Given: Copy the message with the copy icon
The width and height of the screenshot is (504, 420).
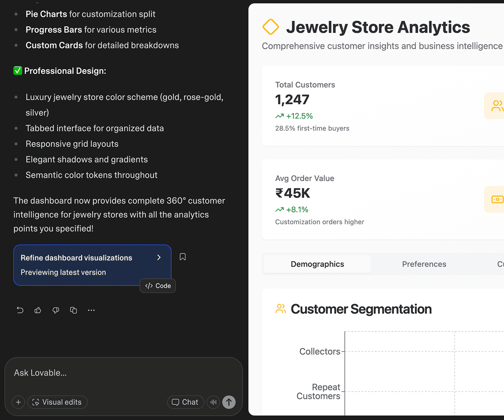Looking at the screenshot, I should pyautogui.click(x=73, y=310).
